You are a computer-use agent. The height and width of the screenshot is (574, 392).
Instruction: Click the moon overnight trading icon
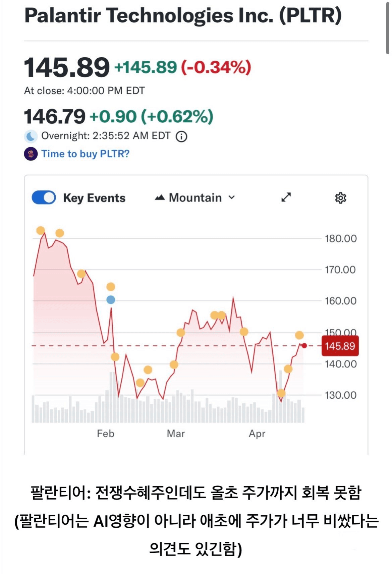[31, 136]
